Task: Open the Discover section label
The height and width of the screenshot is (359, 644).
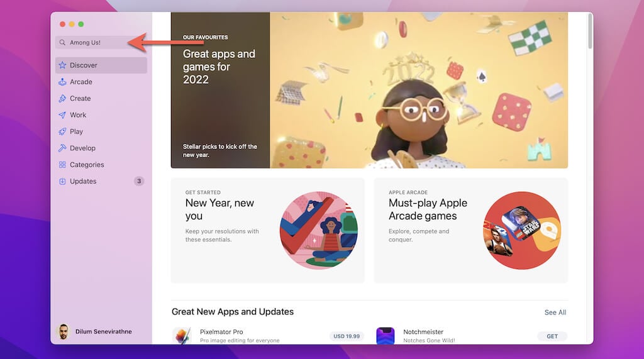Action: point(84,65)
